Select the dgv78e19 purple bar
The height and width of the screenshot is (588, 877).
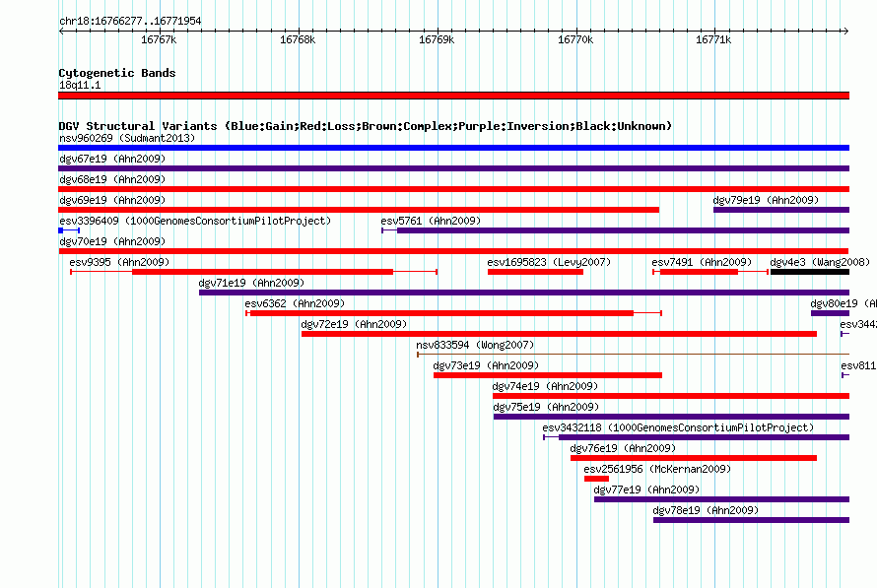(x=751, y=520)
